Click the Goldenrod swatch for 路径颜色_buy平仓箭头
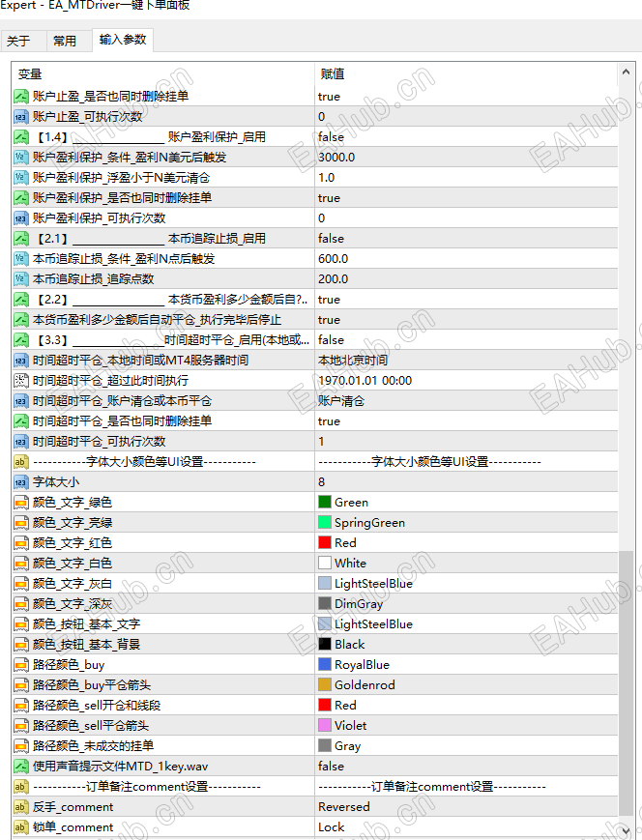The width and height of the screenshot is (642, 840). click(x=325, y=684)
